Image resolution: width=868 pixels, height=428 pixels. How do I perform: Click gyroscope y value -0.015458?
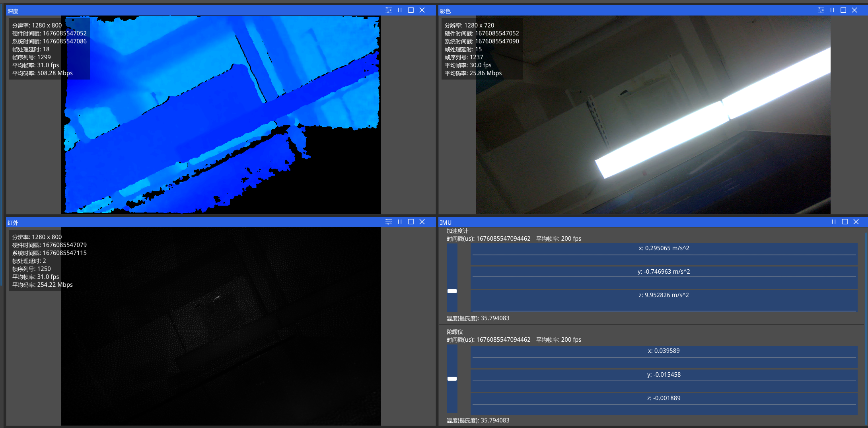(x=664, y=375)
